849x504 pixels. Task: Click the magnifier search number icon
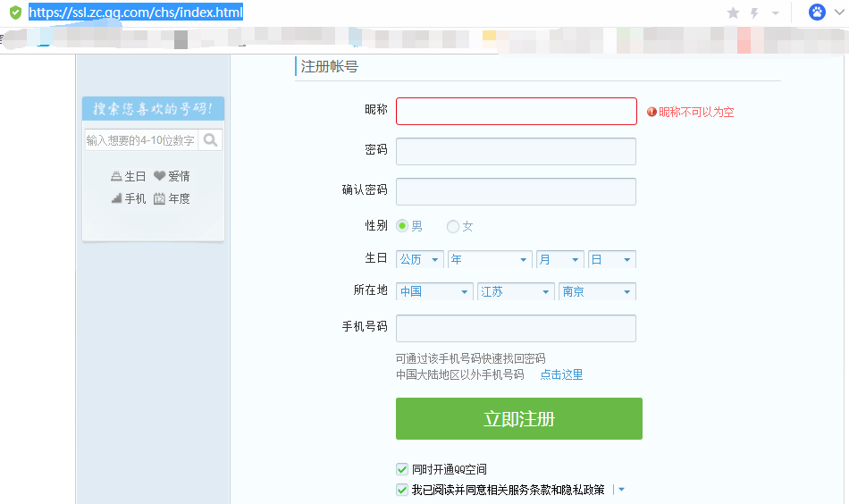pyautogui.click(x=210, y=140)
